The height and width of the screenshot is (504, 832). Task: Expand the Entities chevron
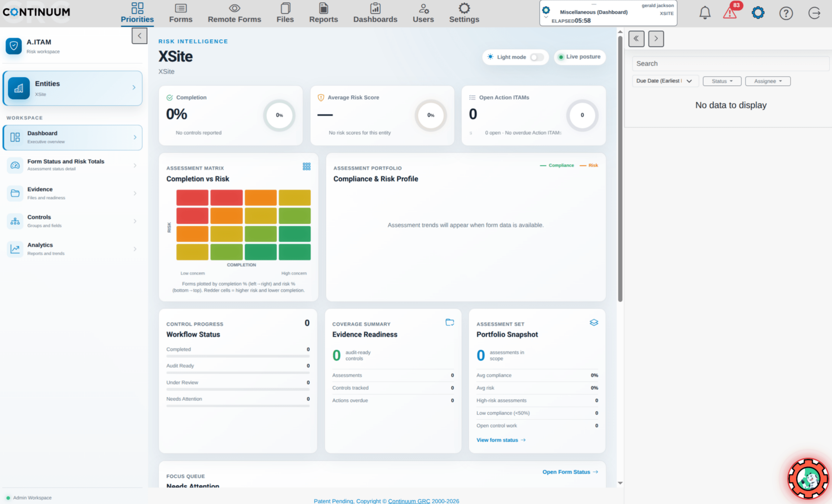click(134, 87)
